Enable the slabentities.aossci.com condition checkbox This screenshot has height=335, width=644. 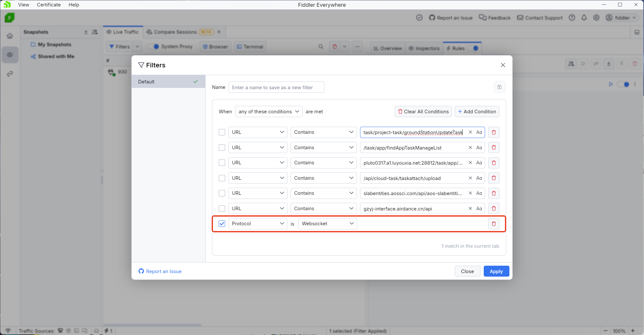pos(222,193)
